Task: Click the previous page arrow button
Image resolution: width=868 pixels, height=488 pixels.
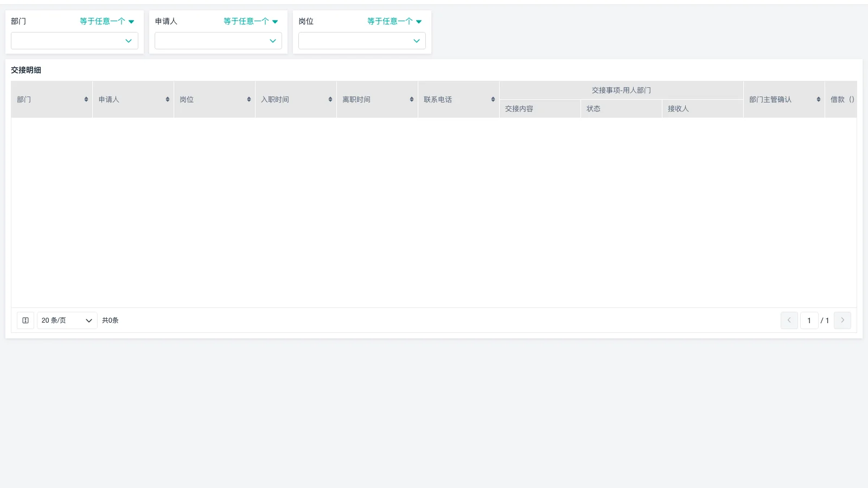Action: pos(789,320)
